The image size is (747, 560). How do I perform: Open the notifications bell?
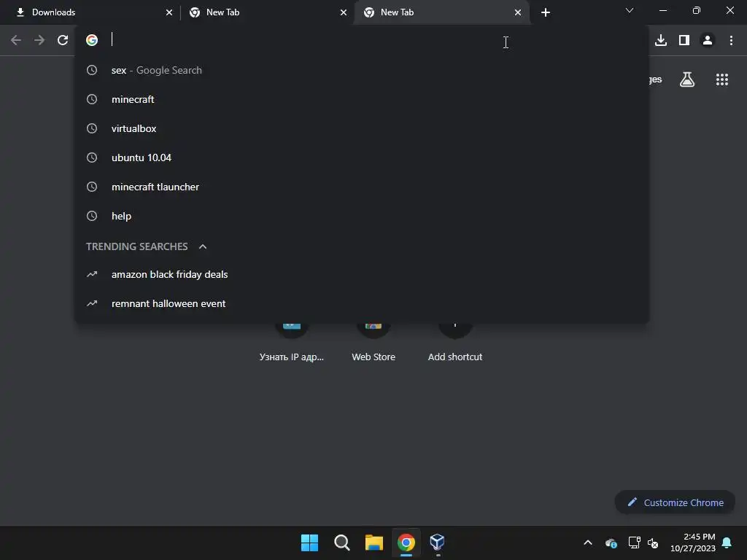727,542
